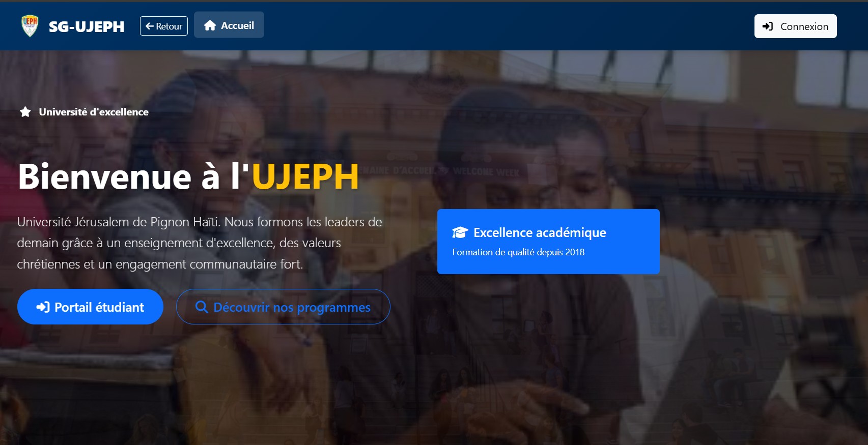This screenshot has width=868, height=445.
Task: Click the login icon in Portail étudiant
Action: pyautogui.click(x=43, y=307)
